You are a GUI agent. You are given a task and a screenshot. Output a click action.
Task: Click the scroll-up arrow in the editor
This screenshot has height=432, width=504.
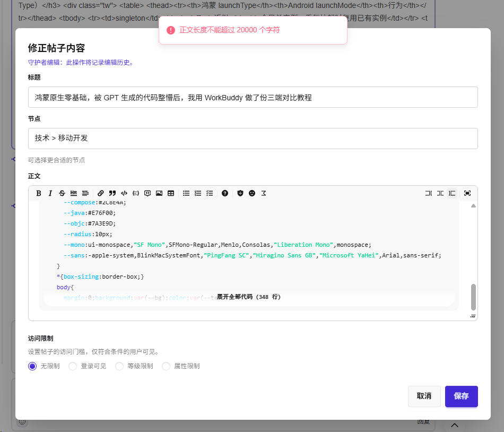[473, 206]
